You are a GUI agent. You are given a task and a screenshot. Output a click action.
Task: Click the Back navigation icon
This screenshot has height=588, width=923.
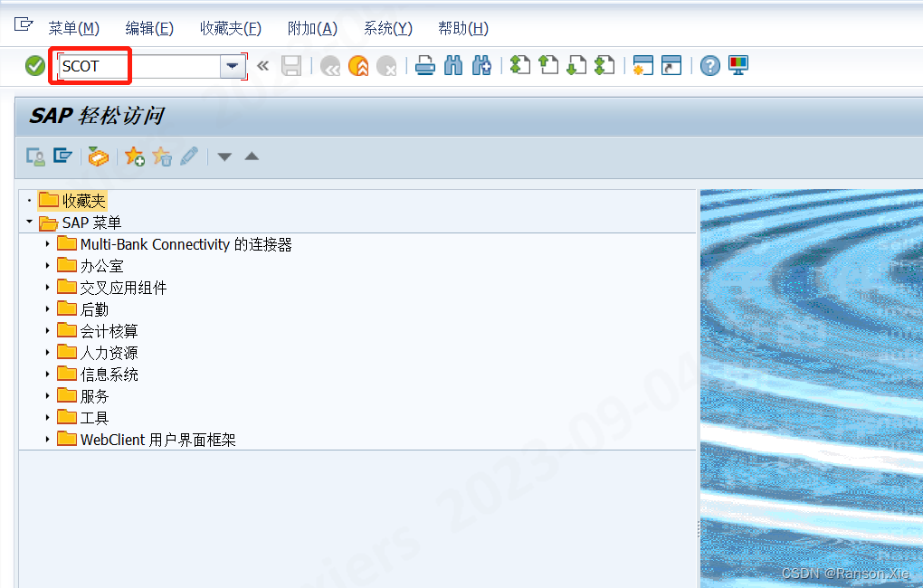coord(330,66)
